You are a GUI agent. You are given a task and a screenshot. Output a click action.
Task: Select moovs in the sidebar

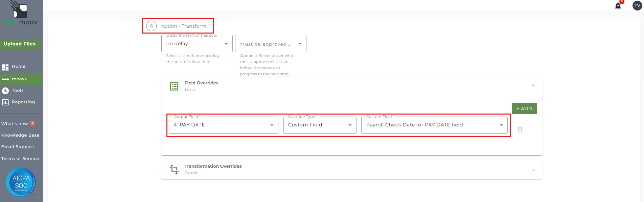(19, 79)
